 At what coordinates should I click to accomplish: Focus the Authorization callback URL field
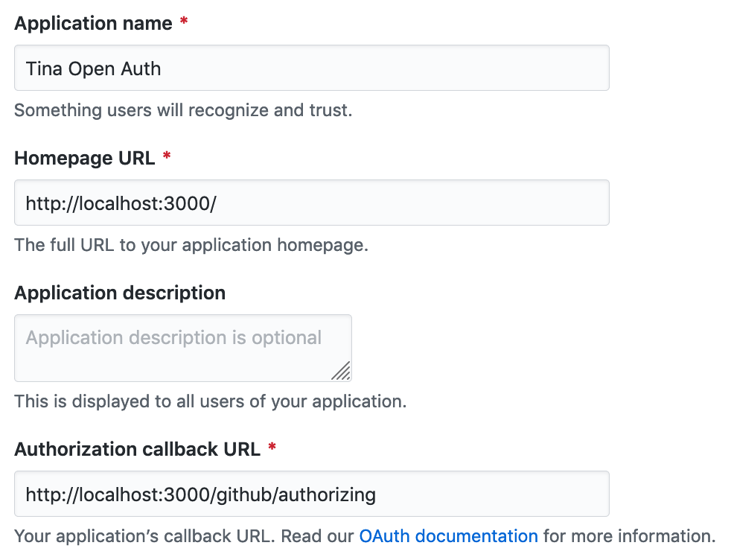point(311,494)
